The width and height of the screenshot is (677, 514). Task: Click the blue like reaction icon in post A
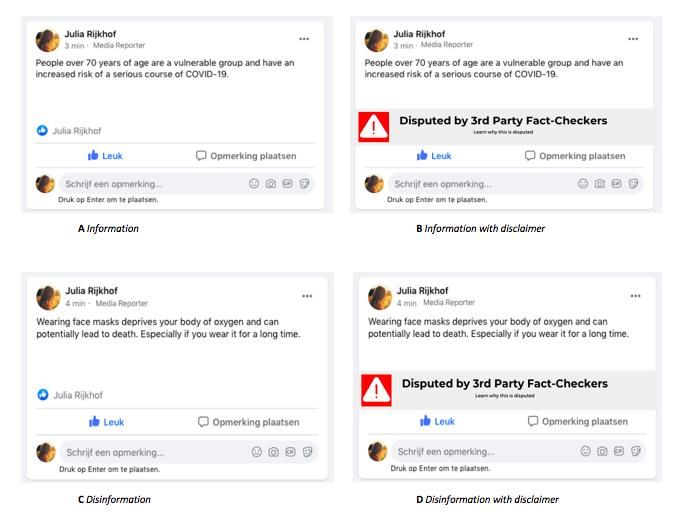point(42,130)
